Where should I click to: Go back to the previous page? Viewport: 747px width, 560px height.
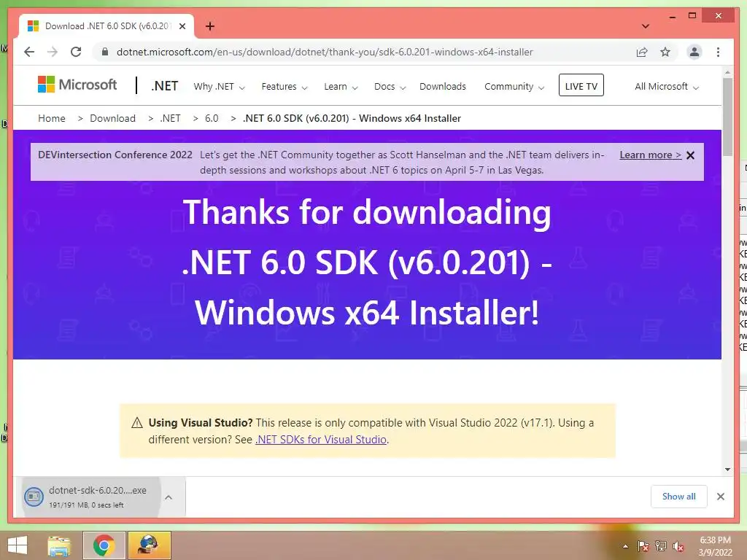coord(29,52)
